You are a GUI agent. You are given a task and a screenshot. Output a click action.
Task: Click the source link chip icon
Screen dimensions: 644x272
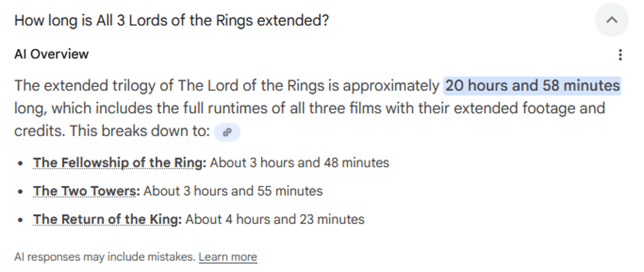pos(227,132)
